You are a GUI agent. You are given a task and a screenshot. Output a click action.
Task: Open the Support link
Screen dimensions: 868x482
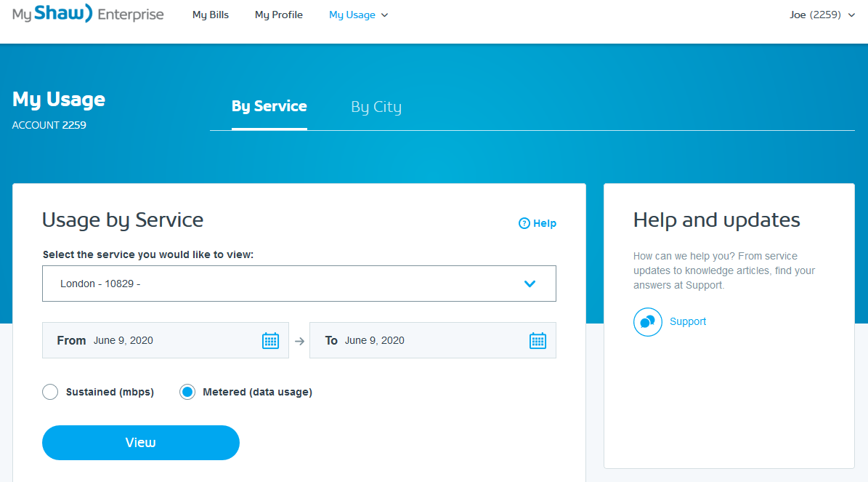pyautogui.click(x=688, y=321)
